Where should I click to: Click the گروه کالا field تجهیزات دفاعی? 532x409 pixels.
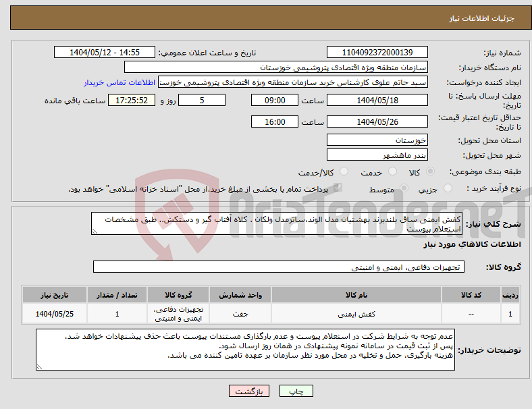click(279, 267)
